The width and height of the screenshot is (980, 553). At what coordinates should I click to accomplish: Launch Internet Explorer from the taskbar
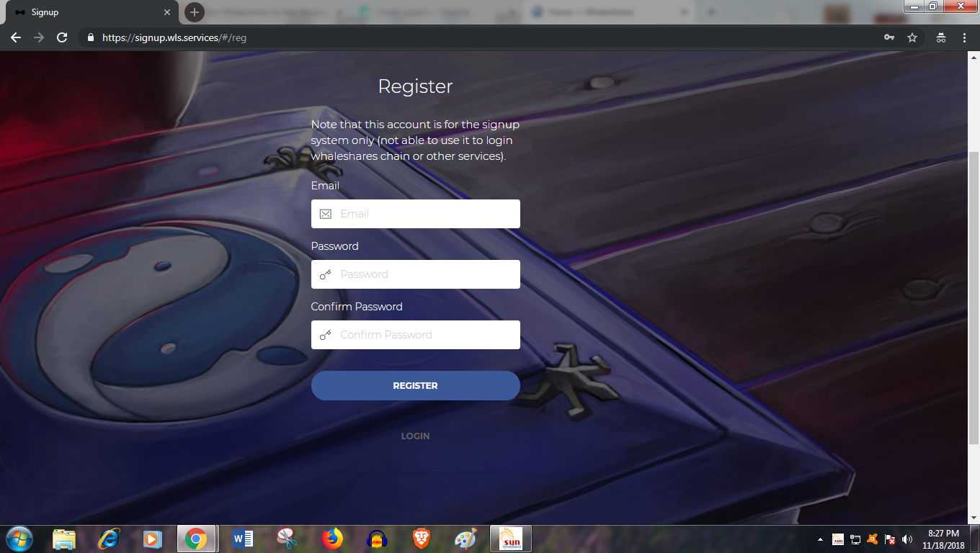pyautogui.click(x=109, y=539)
